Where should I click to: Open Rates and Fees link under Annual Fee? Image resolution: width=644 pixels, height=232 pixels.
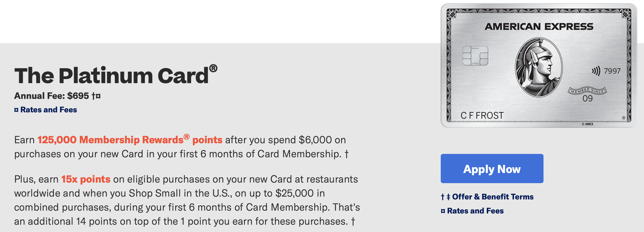45,110
